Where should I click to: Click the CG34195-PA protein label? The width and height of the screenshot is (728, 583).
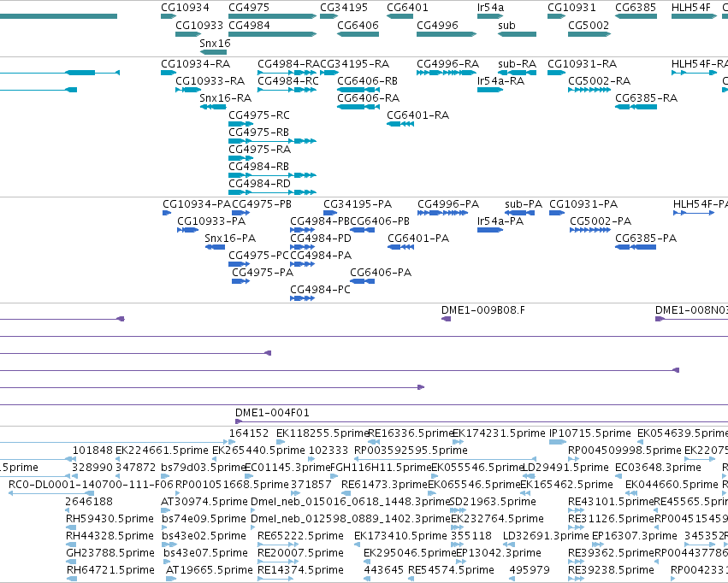coord(358,204)
